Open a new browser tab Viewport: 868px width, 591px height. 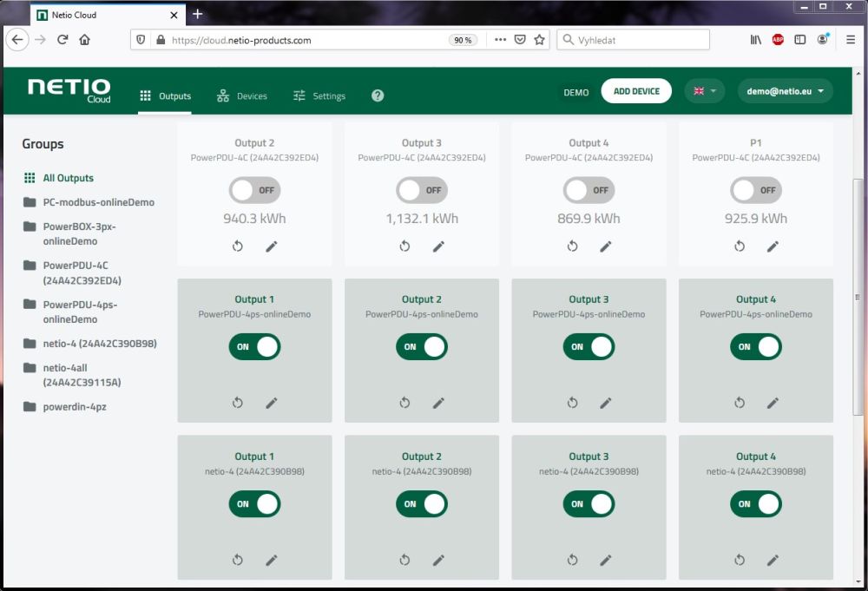click(198, 15)
